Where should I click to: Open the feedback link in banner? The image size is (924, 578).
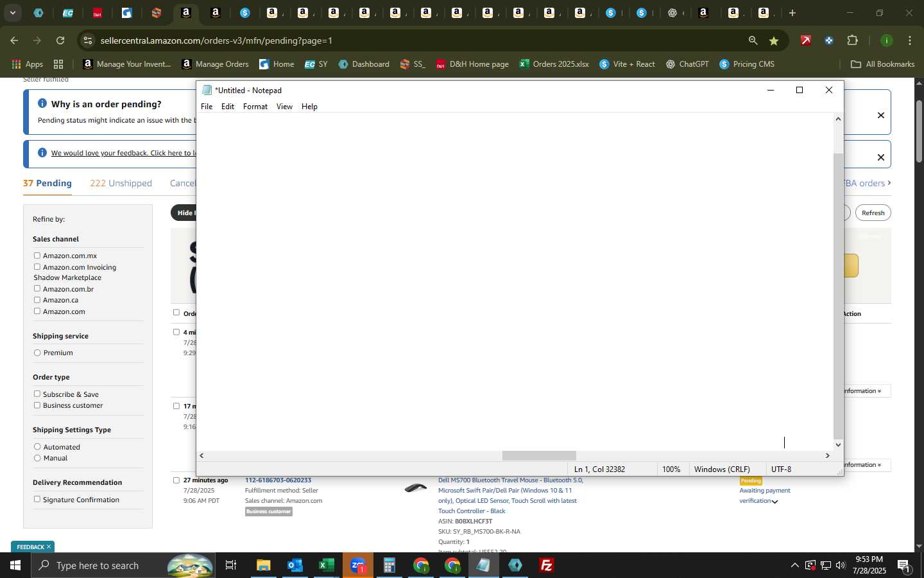click(x=123, y=153)
